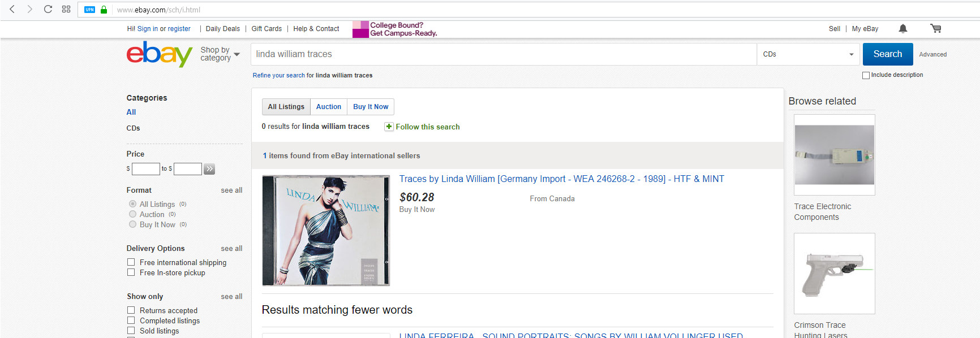Select the Buy It Now format radio
980x338 pixels.
point(132,224)
